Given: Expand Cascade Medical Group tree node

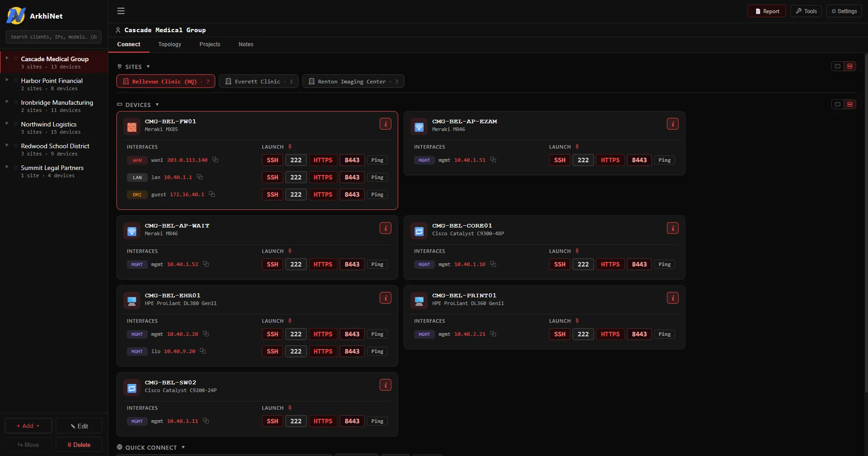Looking at the screenshot, I should [x=7, y=58].
